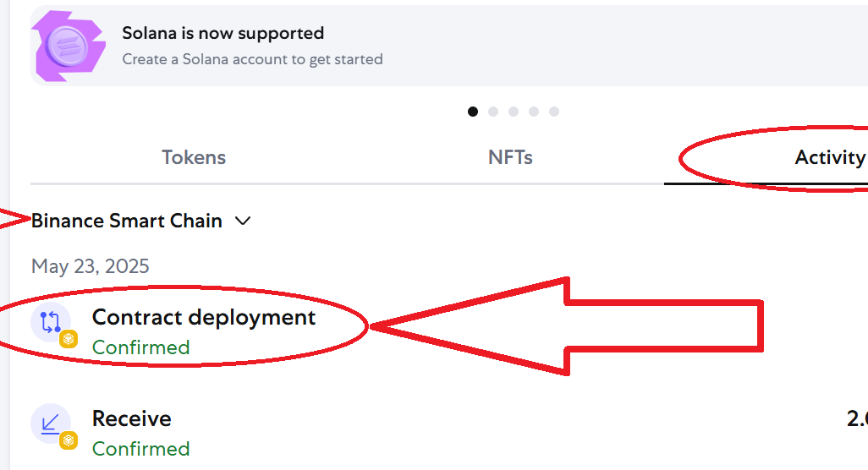Screen dimensions: 868x470
Task: Click the BNB badge on Receive icon
Action: coord(69,440)
